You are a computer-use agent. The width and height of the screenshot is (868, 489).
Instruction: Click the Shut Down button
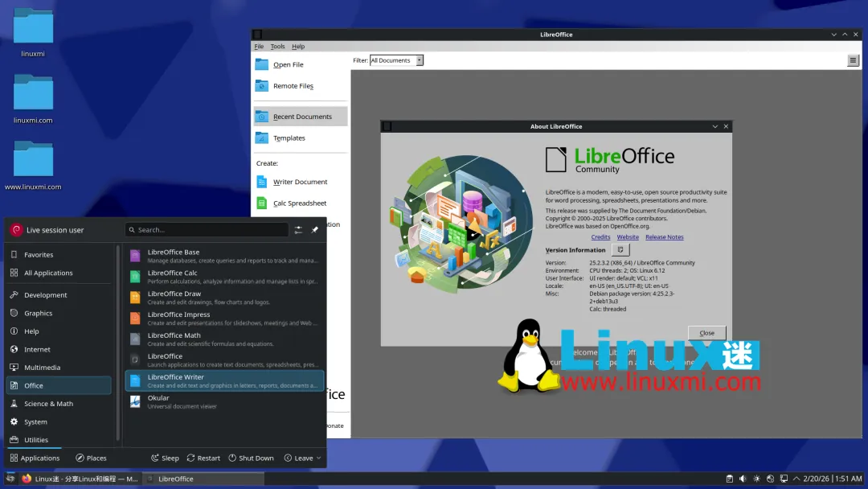[x=252, y=458]
